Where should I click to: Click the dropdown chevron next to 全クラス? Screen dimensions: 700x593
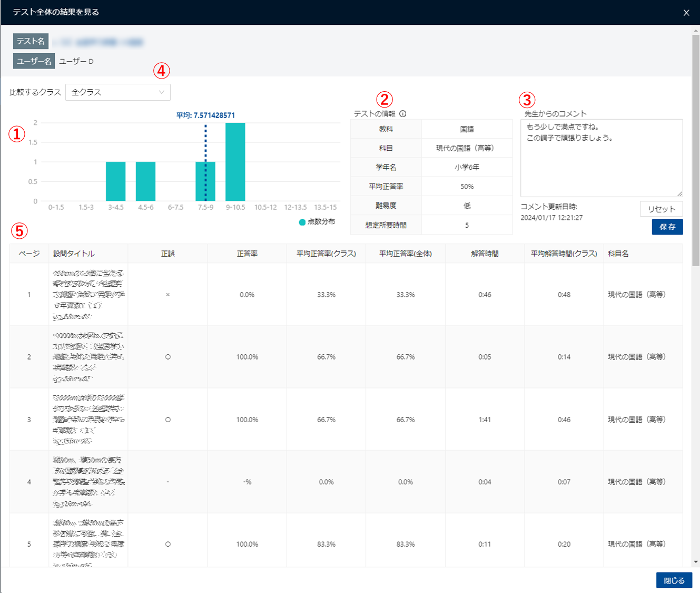point(162,92)
